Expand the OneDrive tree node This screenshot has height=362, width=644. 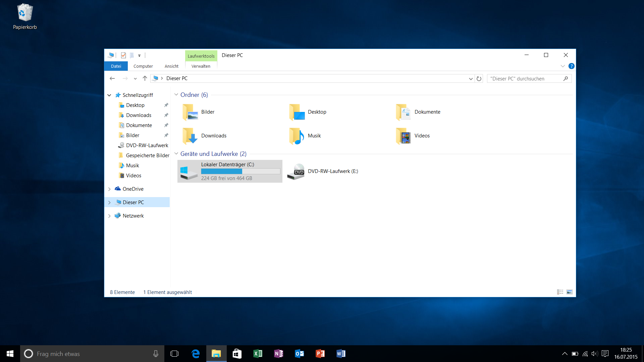point(109,189)
